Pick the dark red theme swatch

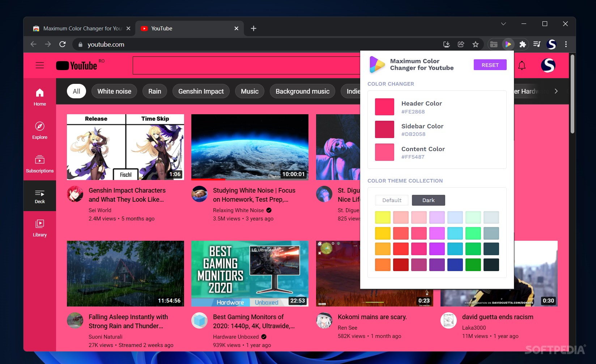[401, 265]
